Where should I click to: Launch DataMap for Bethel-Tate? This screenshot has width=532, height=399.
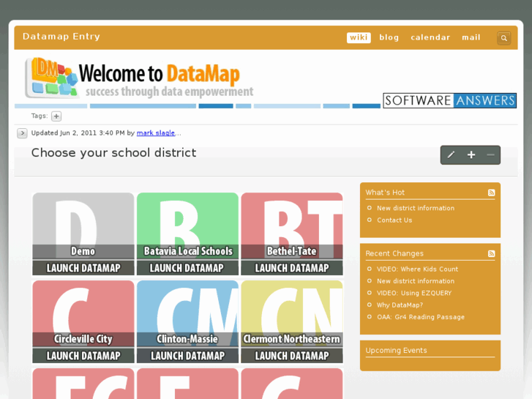292,268
